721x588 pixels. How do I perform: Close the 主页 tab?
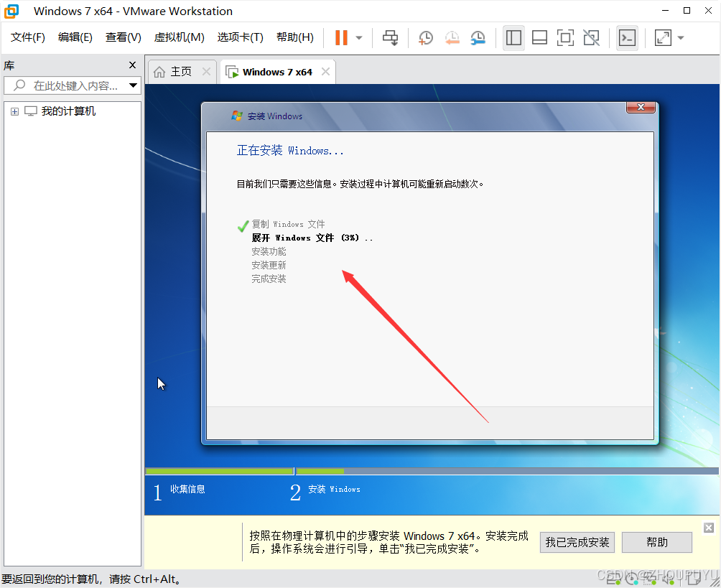(x=206, y=72)
